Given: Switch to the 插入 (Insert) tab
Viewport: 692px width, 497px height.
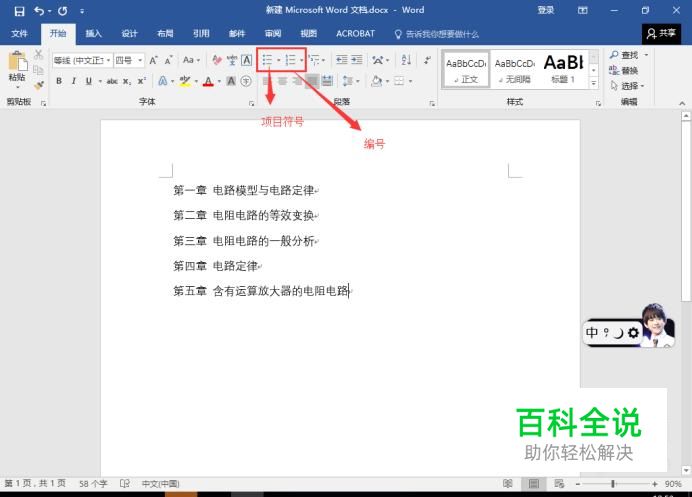Looking at the screenshot, I should [x=93, y=34].
